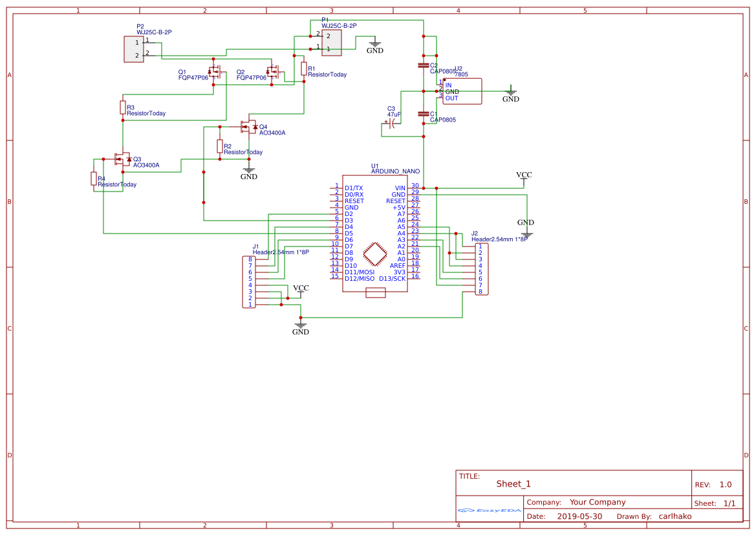Select resistor R4 ResistorToday
Viewport: 756px width, 535px height.
pos(94,180)
